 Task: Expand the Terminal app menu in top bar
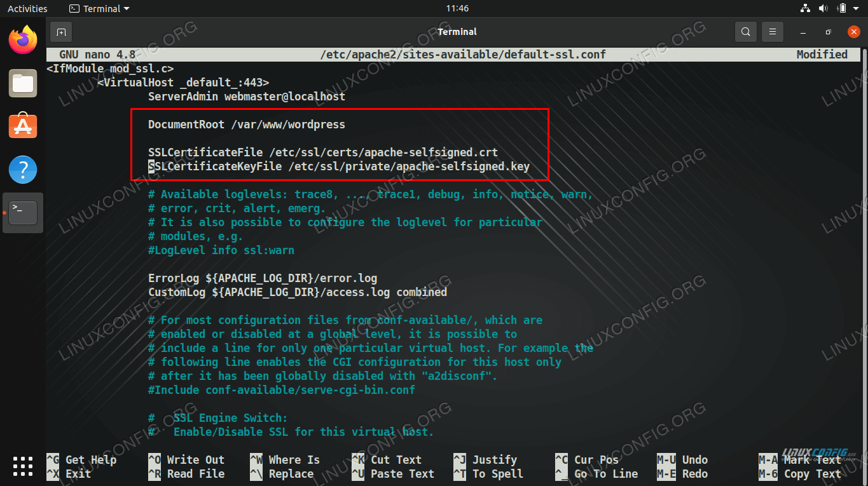99,8
